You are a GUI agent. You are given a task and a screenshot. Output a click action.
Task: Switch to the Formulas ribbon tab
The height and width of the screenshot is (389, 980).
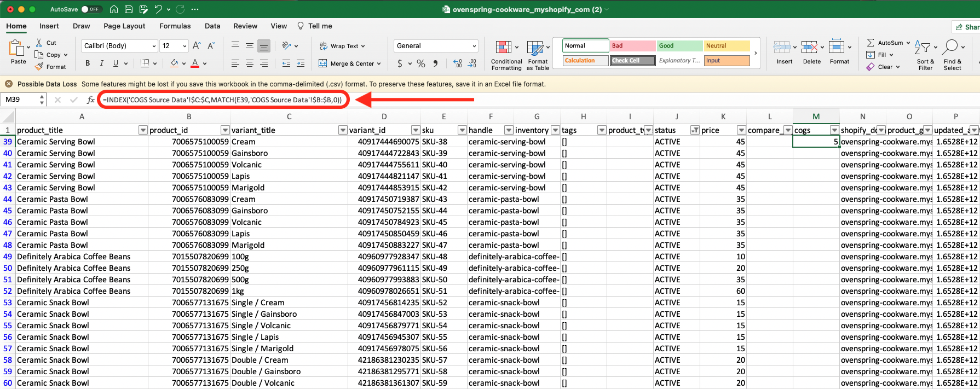(x=175, y=26)
